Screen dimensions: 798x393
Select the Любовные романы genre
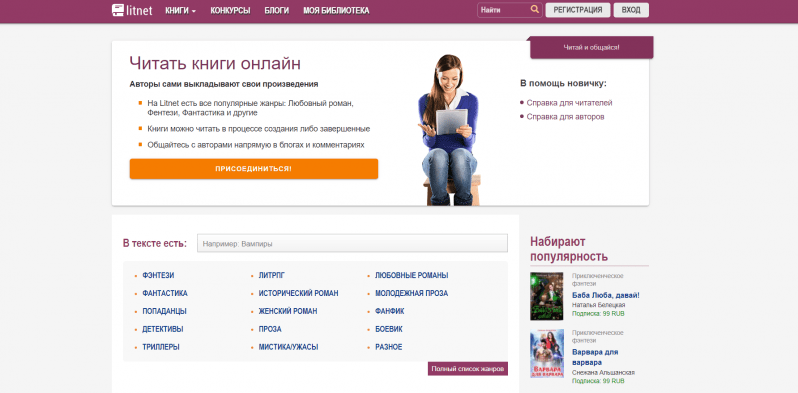[x=412, y=275]
